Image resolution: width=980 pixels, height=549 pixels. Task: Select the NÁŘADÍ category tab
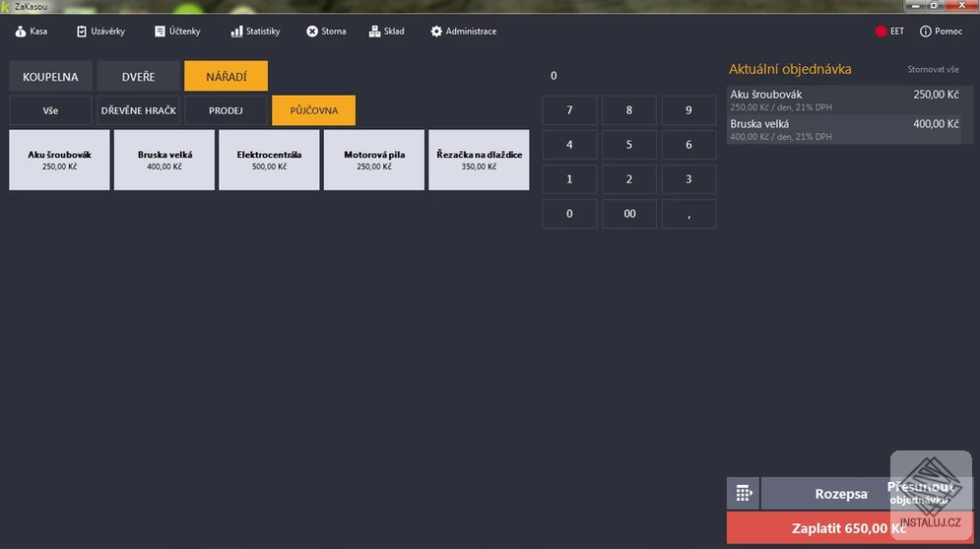227,76
